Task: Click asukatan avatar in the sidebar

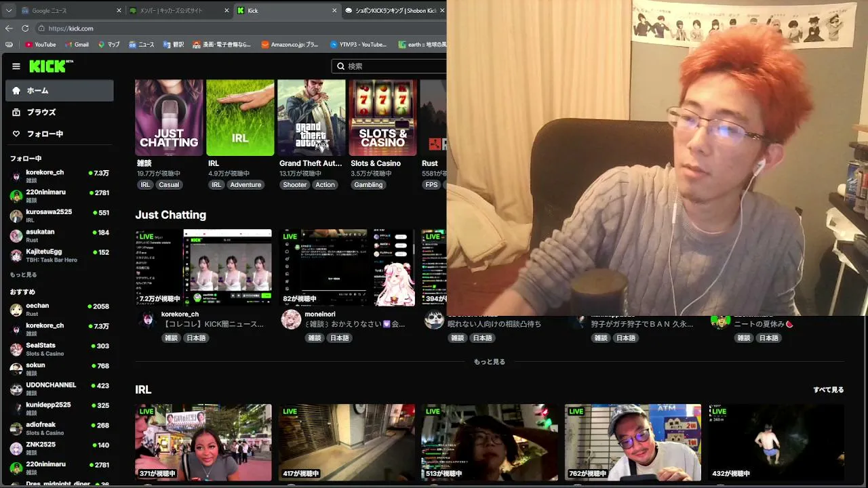Action: click(16, 235)
